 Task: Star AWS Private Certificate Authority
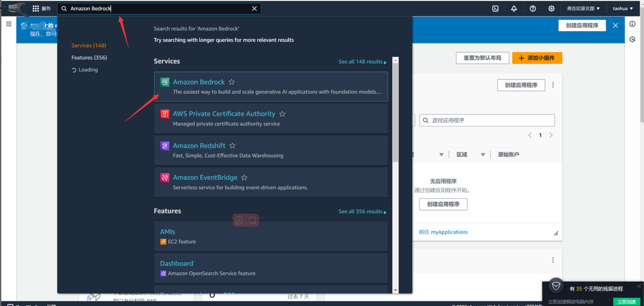(x=282, y=114)
